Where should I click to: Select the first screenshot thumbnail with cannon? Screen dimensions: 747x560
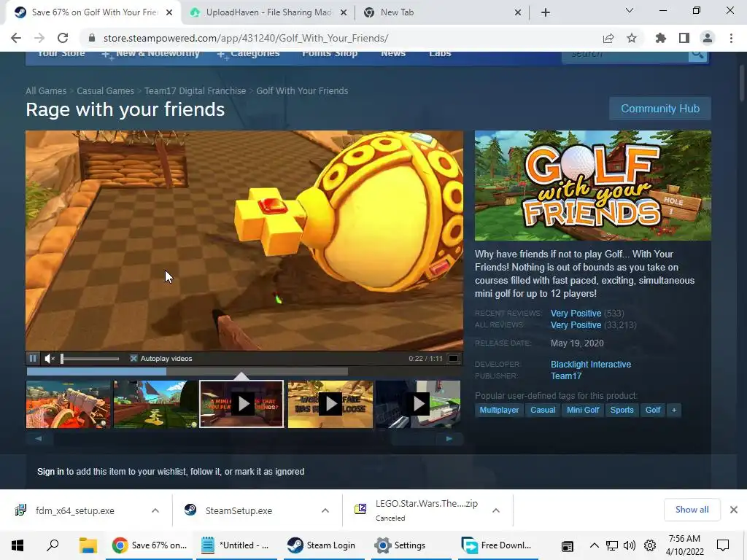(68, 404)
